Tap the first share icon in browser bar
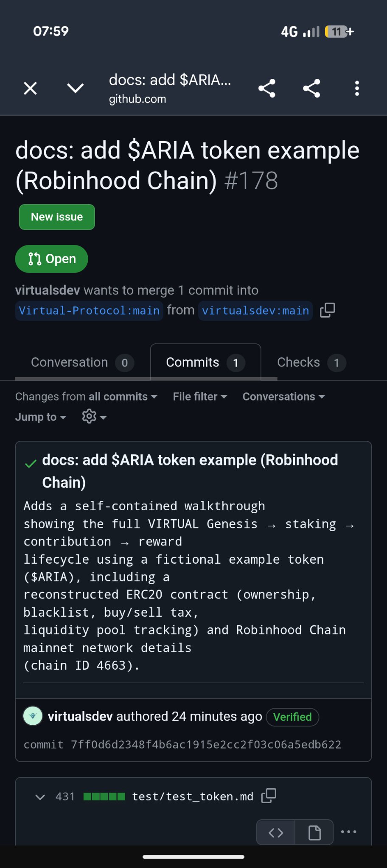This screenshot has width=387, height=868. [267, 88]
